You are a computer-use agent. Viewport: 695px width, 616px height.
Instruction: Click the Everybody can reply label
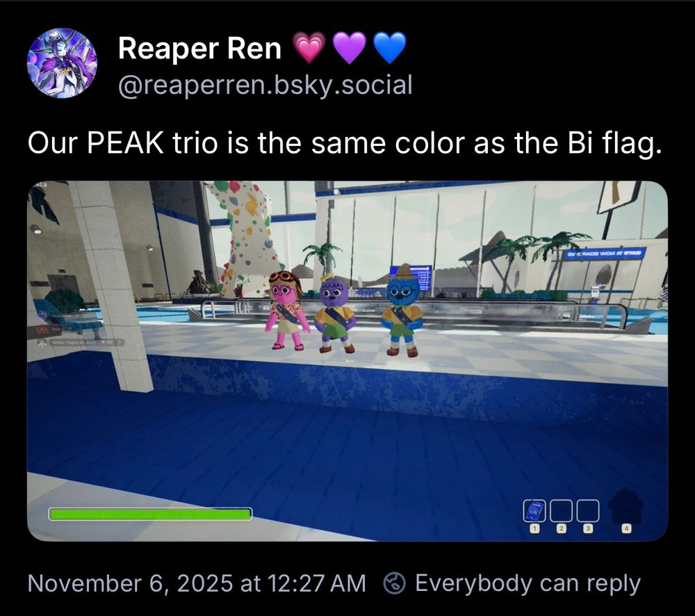pyautogui.click(x=528, y=583)
